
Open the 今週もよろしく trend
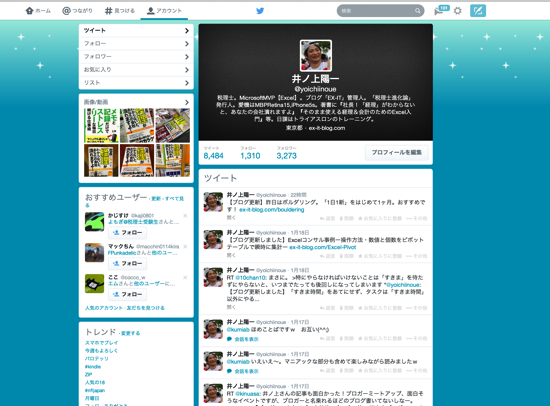[101, 351]
